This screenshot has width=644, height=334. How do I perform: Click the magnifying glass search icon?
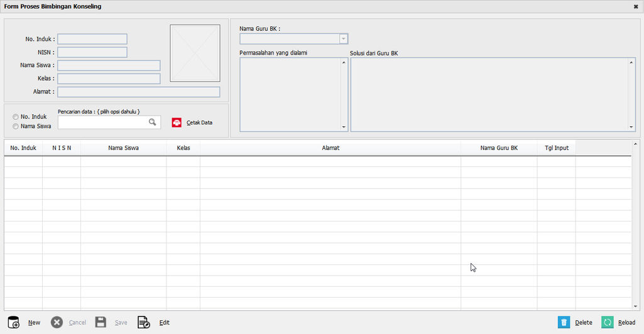152,122
